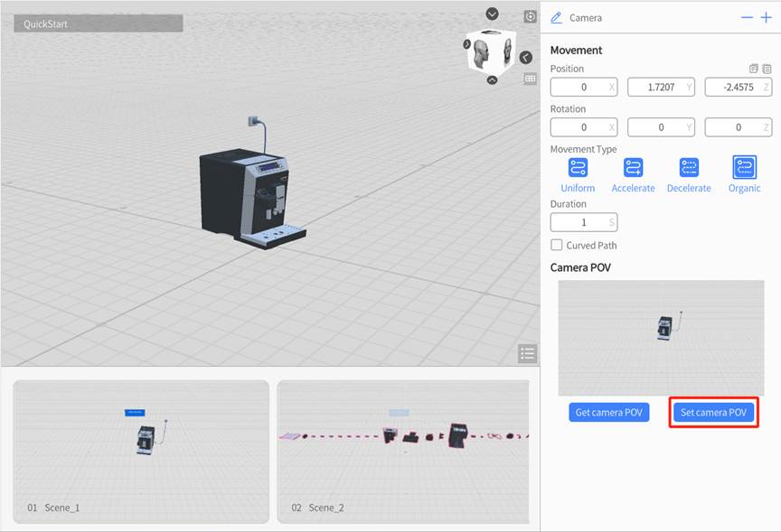Select the Uniform movement type icon
Screen dimensions: 781x532
point(578,167)
